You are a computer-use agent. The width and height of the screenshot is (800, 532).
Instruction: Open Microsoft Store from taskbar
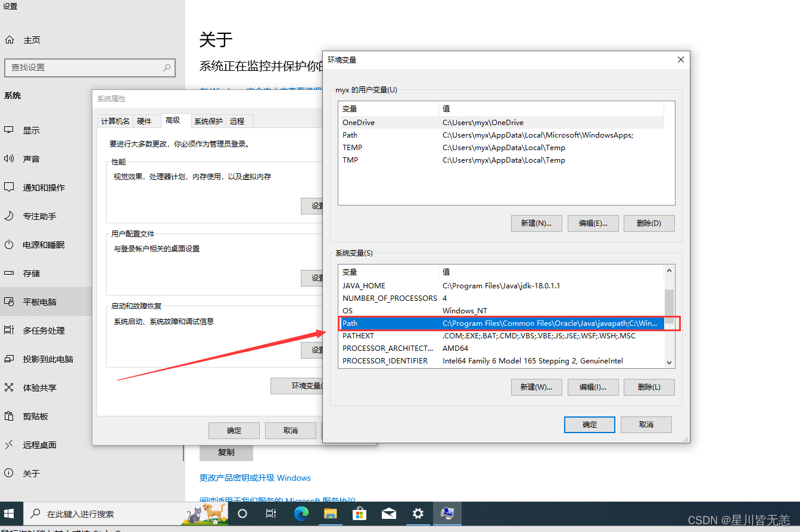(360, 514)
